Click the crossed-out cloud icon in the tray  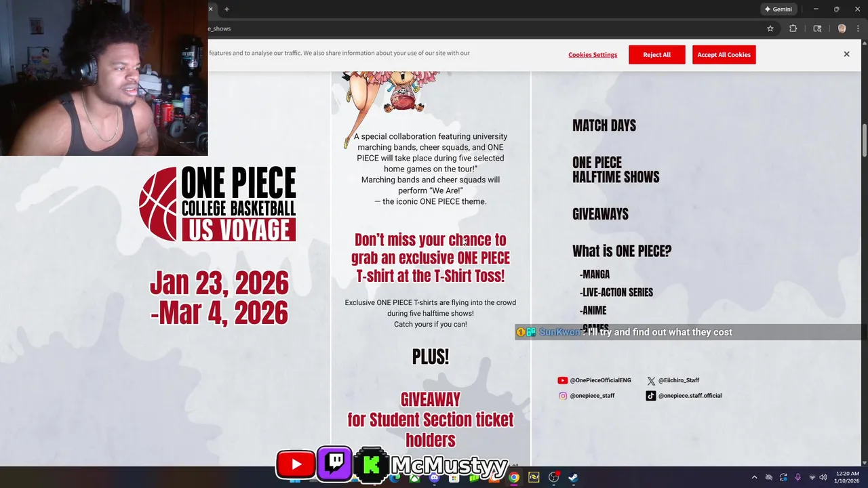[769, 477]
